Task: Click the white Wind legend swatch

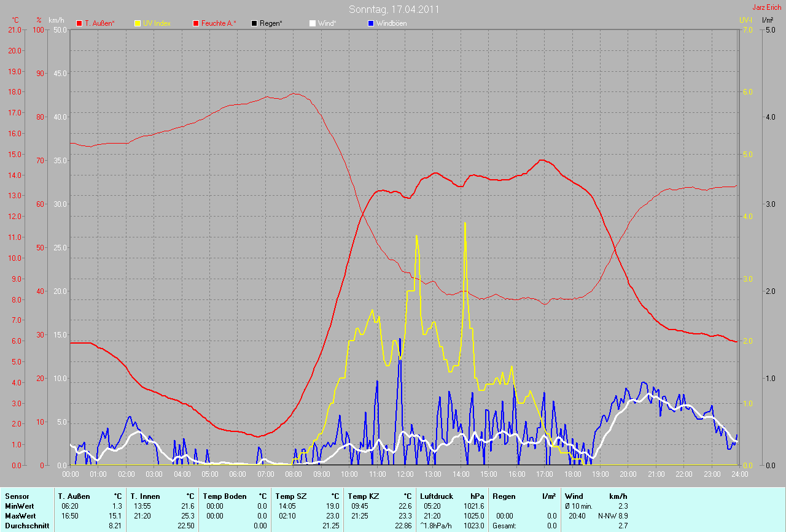Action: pos(312,23)
